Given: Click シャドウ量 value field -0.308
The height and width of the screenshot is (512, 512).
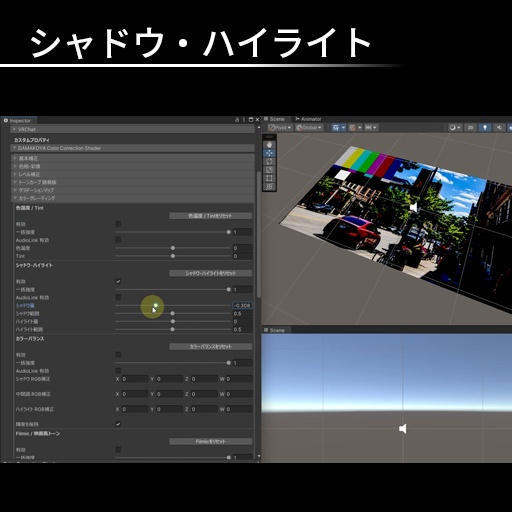Looking at the screenshot, I should (x=242, y=305).
